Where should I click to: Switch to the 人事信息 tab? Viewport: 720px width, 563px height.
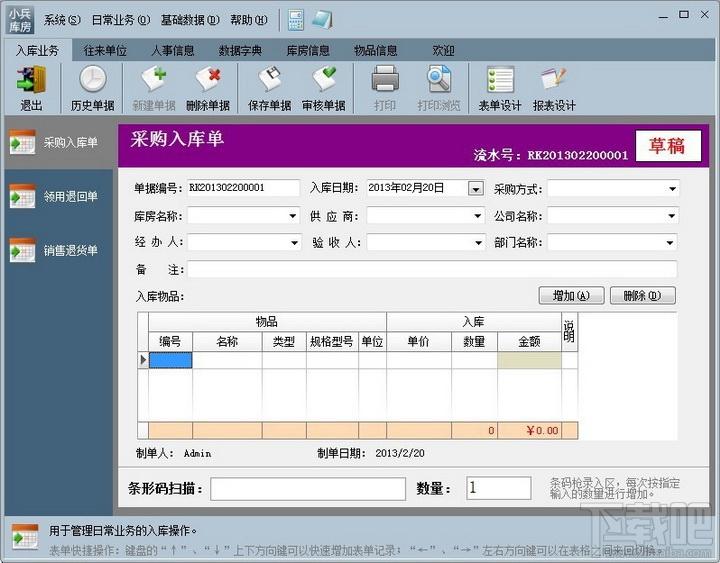tap(173, 51)
